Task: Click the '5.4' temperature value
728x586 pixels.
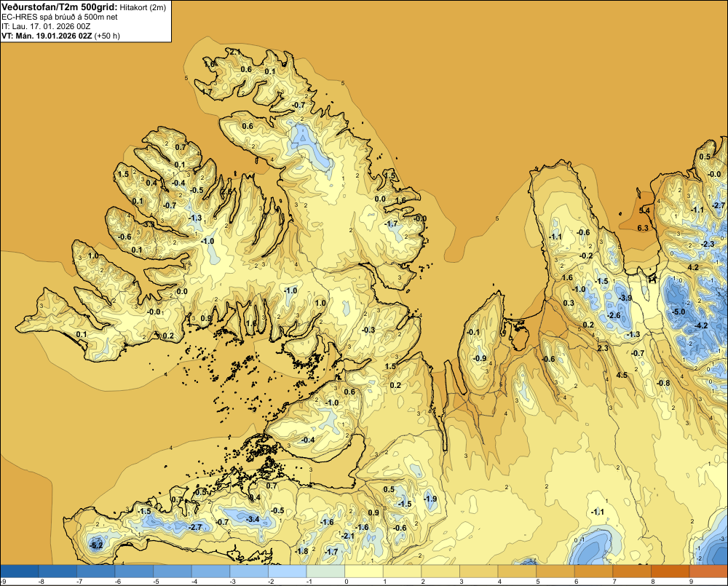Action: click(x=644, y=210)
